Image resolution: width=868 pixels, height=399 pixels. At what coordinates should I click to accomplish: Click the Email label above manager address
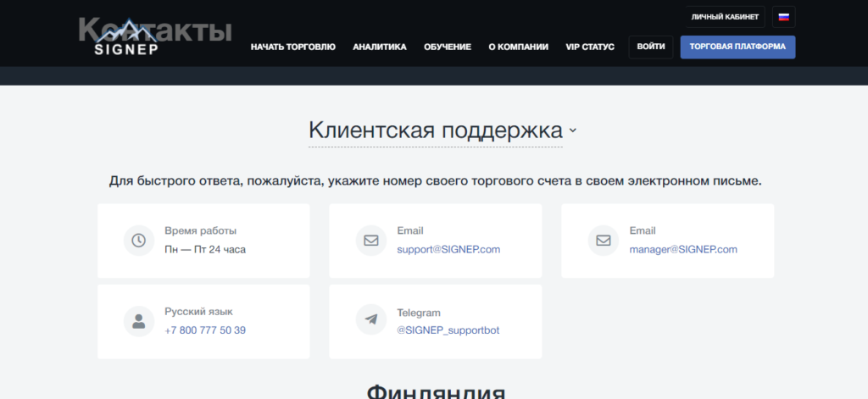coord(643,230)
